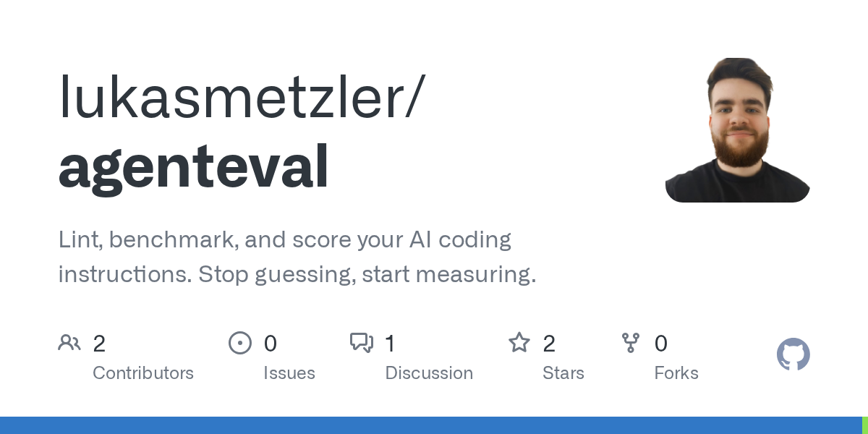Click the Issues circle-dot icon
This screenshot has width=868, height=434.
tap(239, 342)
